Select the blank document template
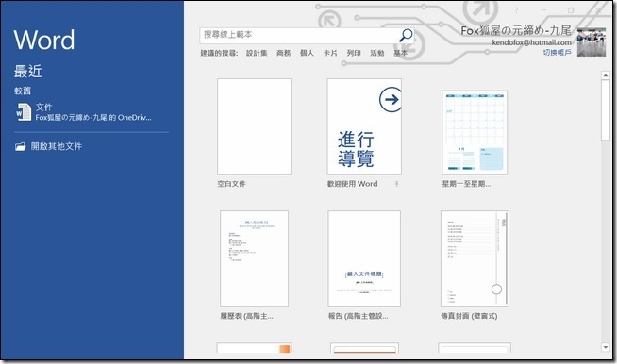This screenshot has height=364, width=617. (x=254, y=126)
